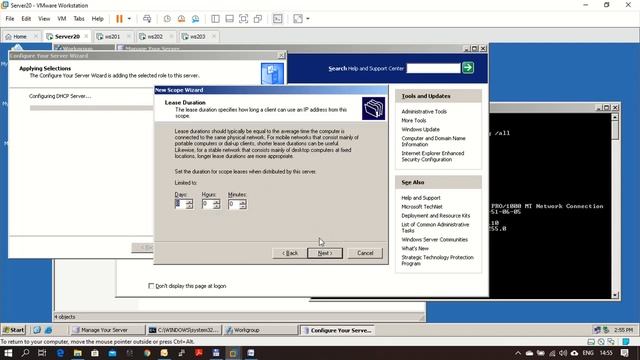The width and height of the screenshot is (640, 360).
Task: Open the Help menu
Action: pyautogui.click(x=97, y=19)
